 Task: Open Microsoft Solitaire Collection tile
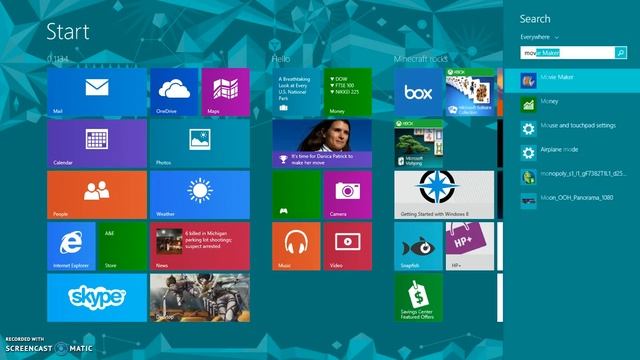pyautogui.click(x=470, y=92)
